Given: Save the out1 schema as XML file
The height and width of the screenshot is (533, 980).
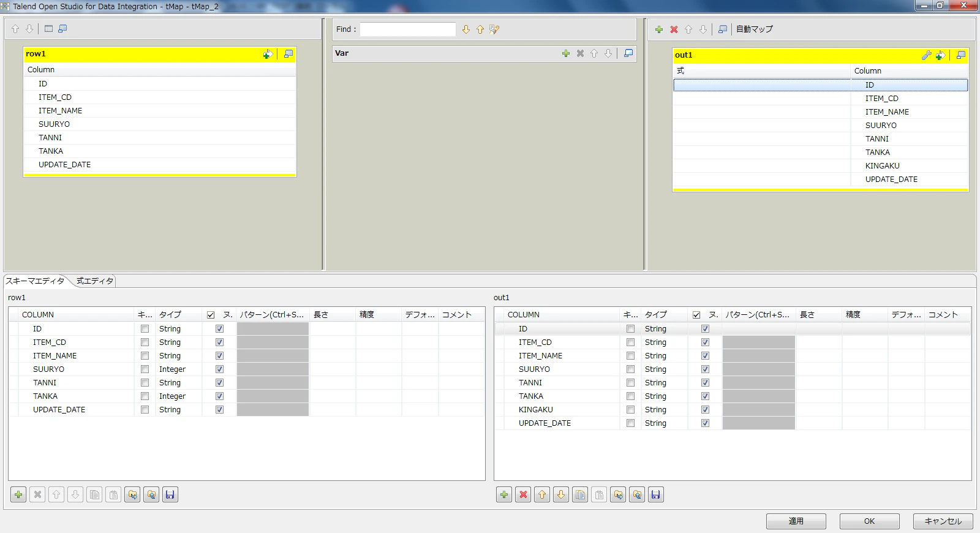Looking at the screenshot, I should point(656,494).
